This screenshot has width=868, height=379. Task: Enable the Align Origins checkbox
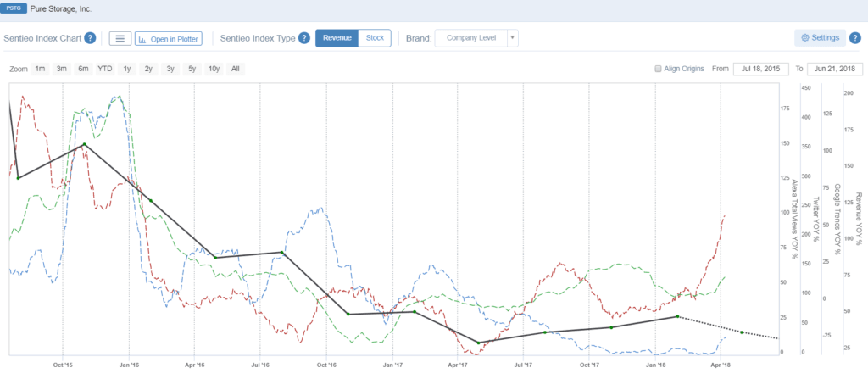[x=659, y=69]
